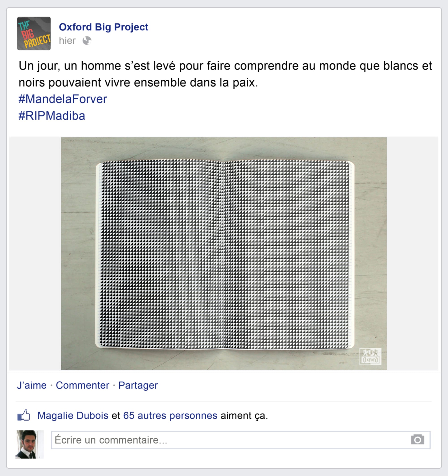The width and height of the screenshot is (448, 476).
Task: View the 65 autres personnes likes list
Action: point(170,415)
